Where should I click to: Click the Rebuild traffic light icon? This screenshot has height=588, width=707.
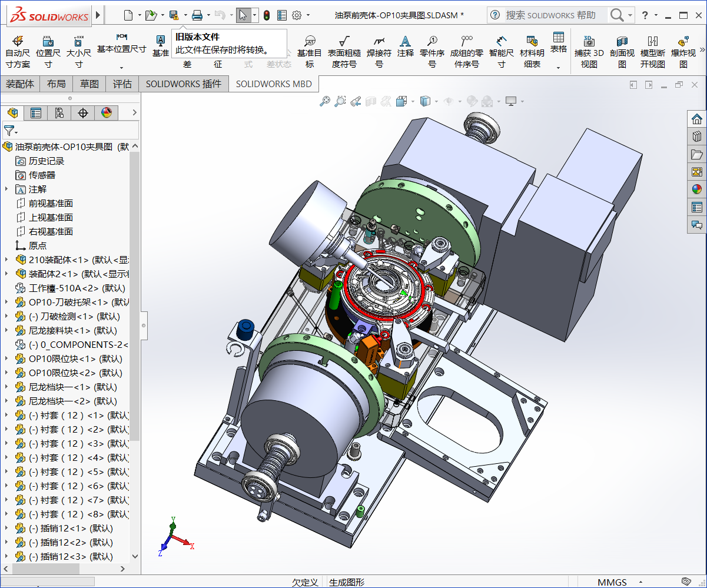tap(267, 15)
